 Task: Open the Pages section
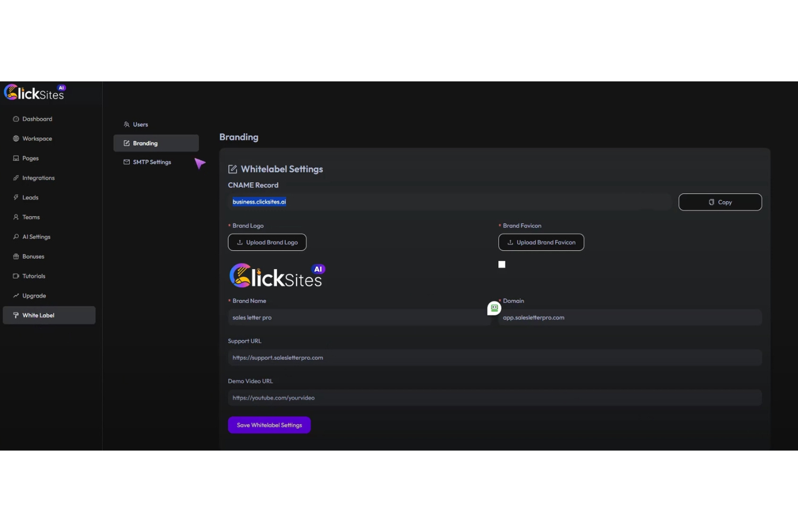(30, 158)
